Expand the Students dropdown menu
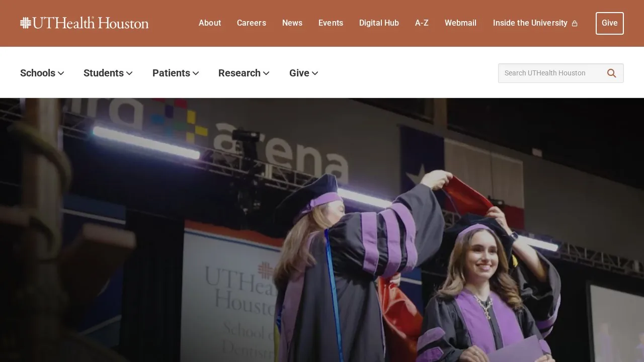This screenshot has width=644, height=362. pos(108,73)
